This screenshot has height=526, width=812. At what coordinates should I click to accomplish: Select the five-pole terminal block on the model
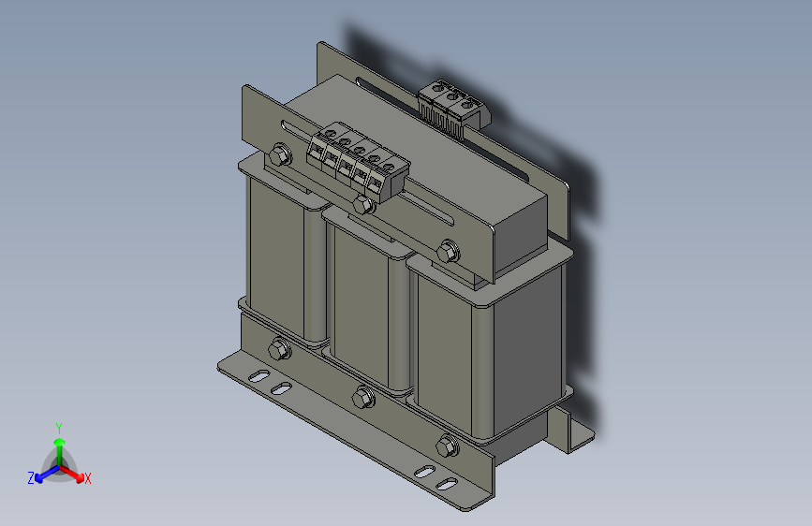[358, 161]
